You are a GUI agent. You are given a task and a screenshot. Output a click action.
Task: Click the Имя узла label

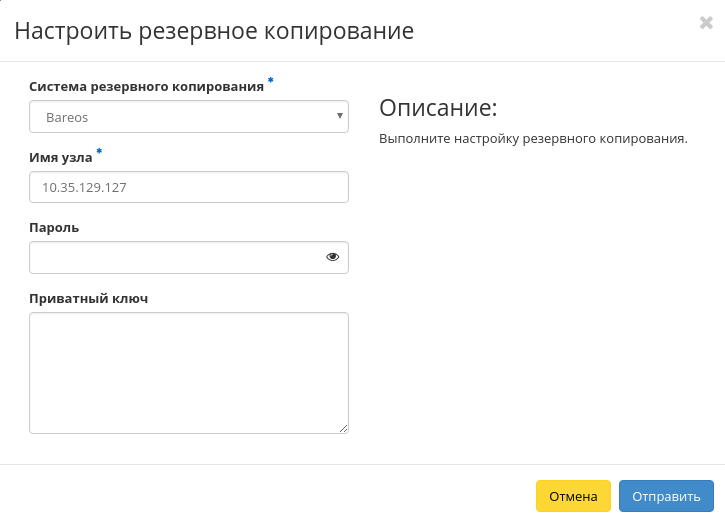click(60, 157)
